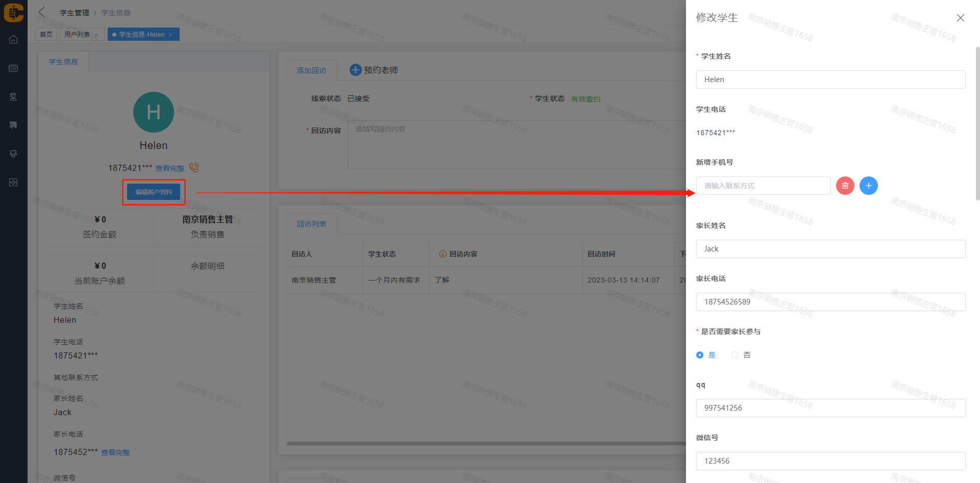Click the grid apps icon in sidebar

pos(13,182)
